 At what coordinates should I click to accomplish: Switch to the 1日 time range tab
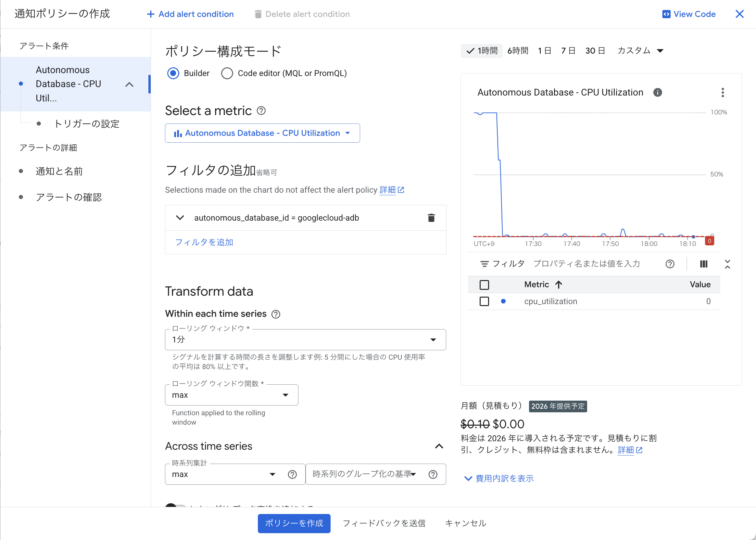544,51
